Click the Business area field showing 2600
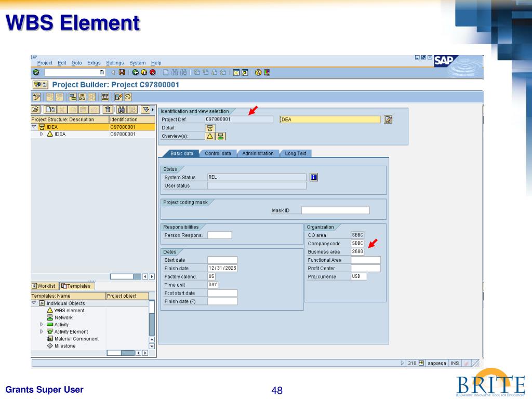This screenshot has width=532, height=399. (x=357, y=252)
